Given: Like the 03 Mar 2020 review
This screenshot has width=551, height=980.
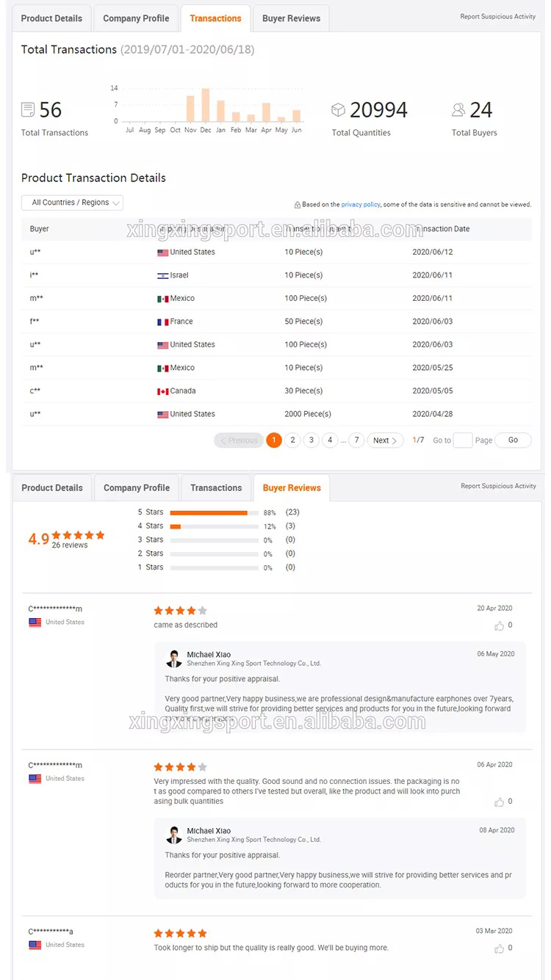Looking at the screenshot, I should click(500, 948).
